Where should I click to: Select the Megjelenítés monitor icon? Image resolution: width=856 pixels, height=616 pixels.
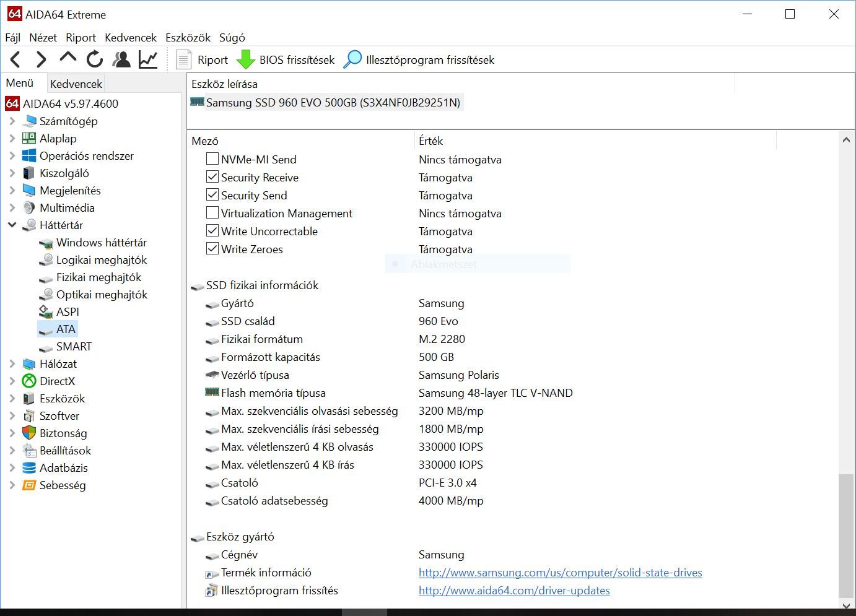pyautogui.click(x=29, y=190)
